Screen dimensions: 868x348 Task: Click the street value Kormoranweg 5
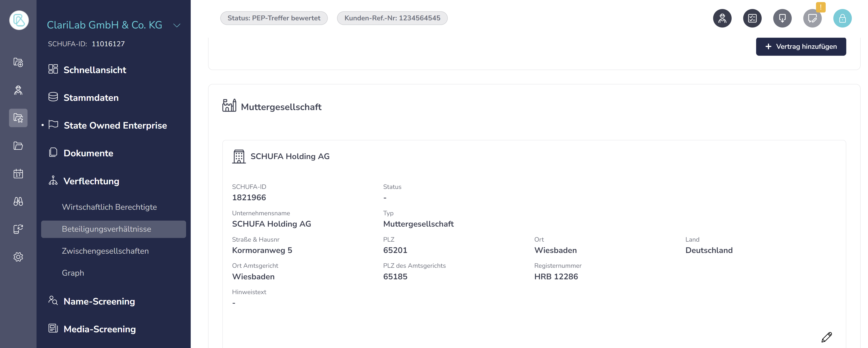[x=262, y=250]
